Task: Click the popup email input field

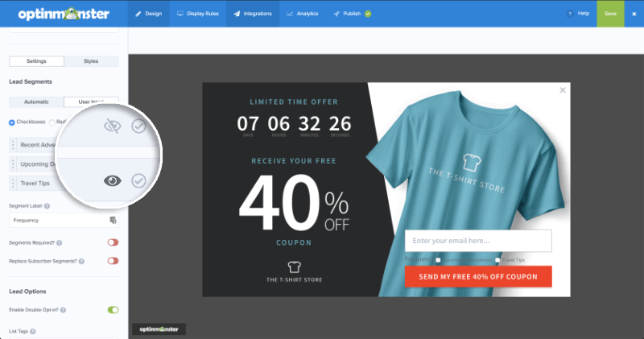Action: click(x=478, y=241)
